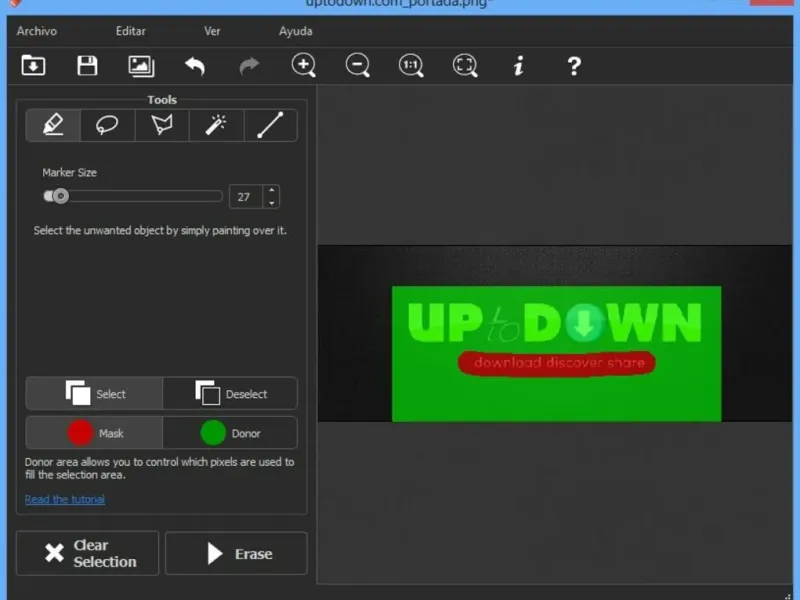
Task: Select the Marker tool
Action: click(x=53, y=125)
